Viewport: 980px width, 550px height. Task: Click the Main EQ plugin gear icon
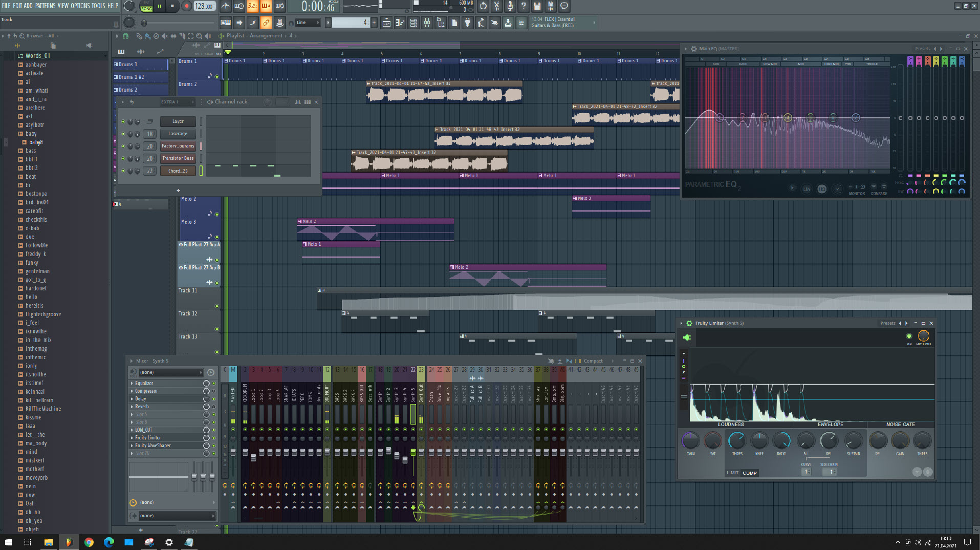pos(694,49)
